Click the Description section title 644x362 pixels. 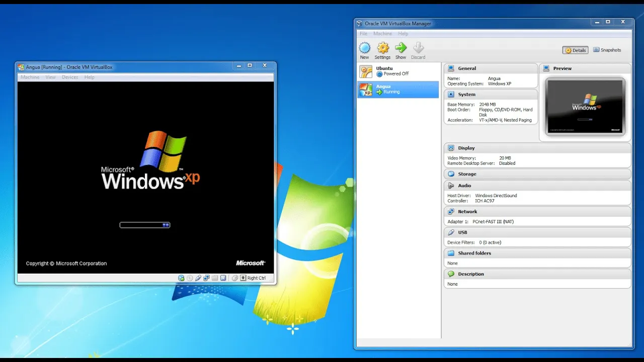coord(471,274)
